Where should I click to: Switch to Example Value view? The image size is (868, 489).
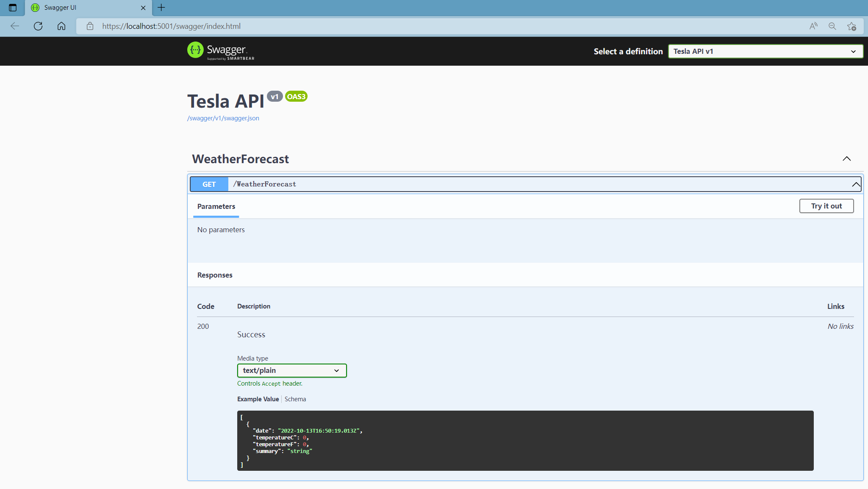click(x=258, y=399)
